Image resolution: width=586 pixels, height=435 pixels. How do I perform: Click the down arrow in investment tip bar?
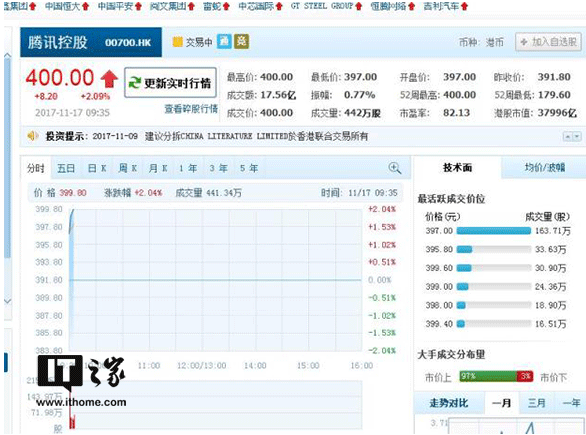(577, 136)
